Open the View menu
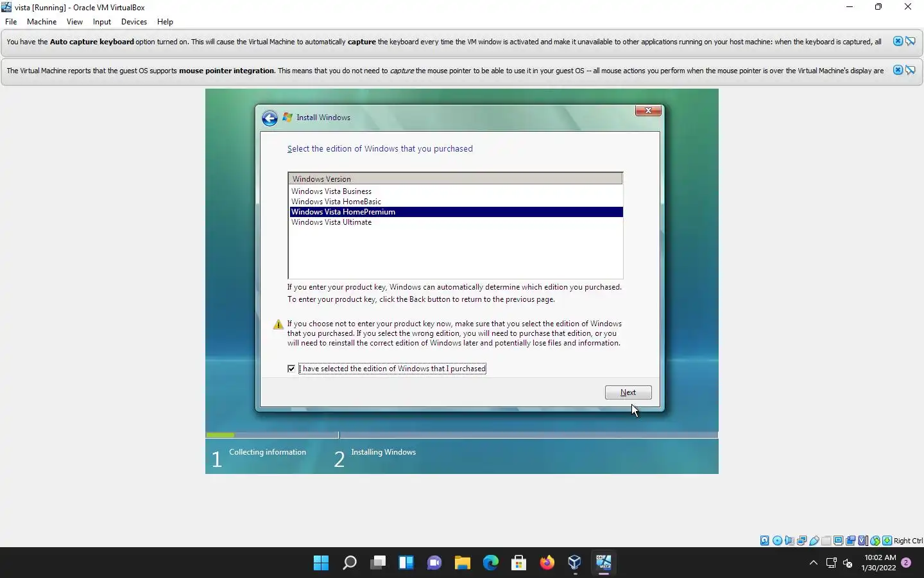This screenshot has width=924, height=578. (x=74, y=21)
